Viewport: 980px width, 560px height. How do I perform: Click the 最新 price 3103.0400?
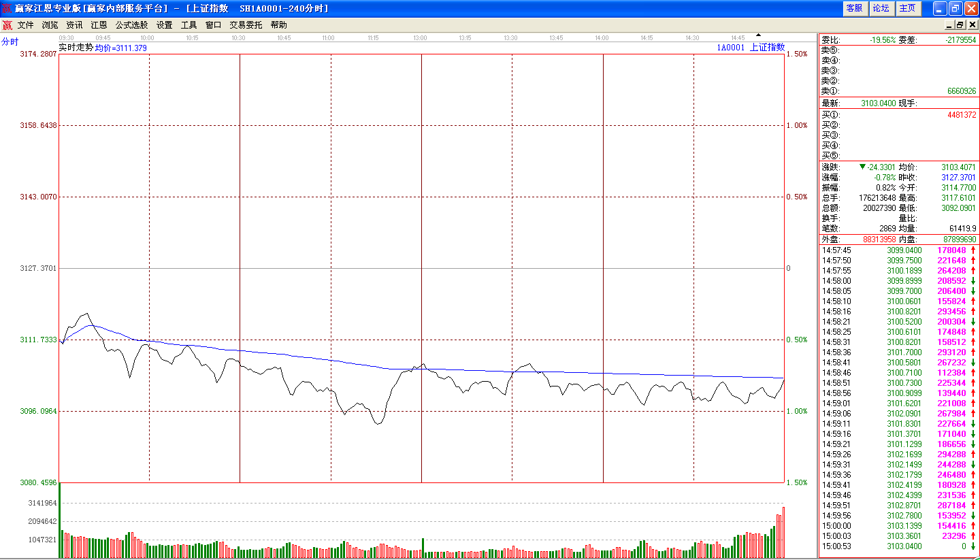coord(878,103)
